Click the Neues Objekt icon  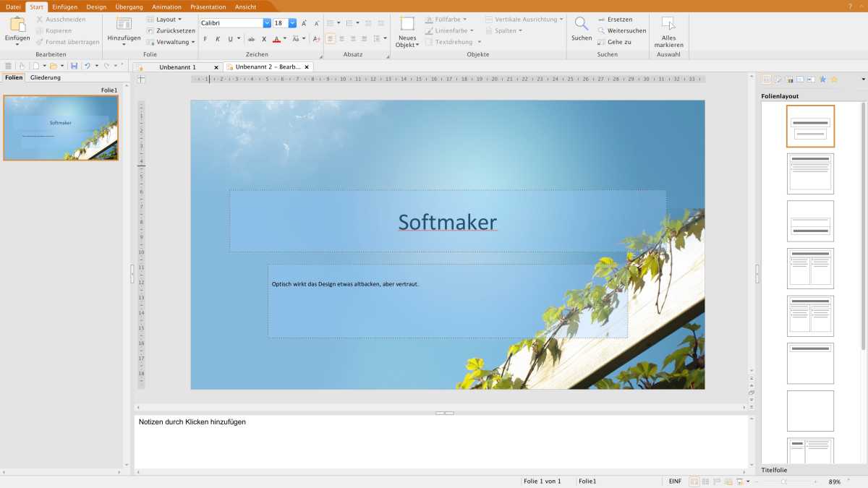pos(407,24)
